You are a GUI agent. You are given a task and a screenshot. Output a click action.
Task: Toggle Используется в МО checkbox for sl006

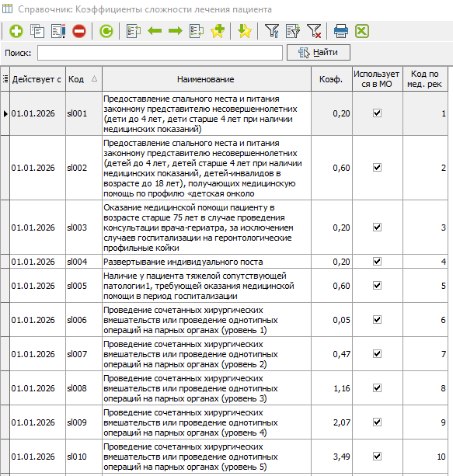[x=377, y=320]
